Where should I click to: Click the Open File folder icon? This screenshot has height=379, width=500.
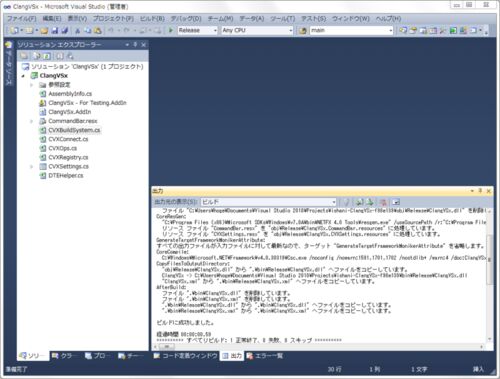[x=45, y=31]
